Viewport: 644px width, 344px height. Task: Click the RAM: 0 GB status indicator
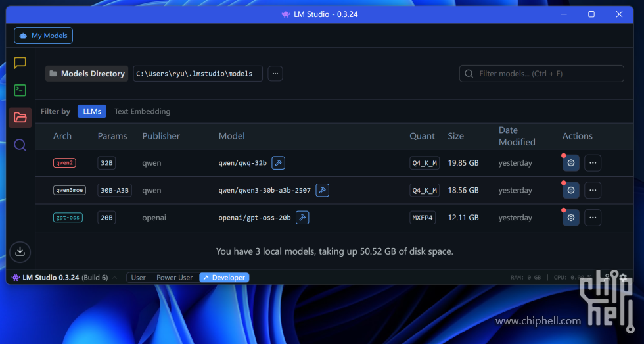pos(526,278)
